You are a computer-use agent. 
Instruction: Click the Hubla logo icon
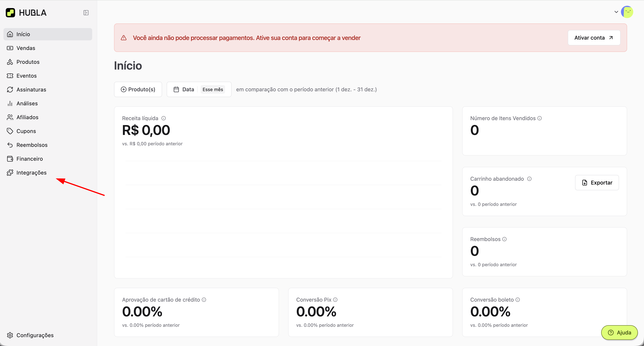pyautogui.click(x=11, y=13)
